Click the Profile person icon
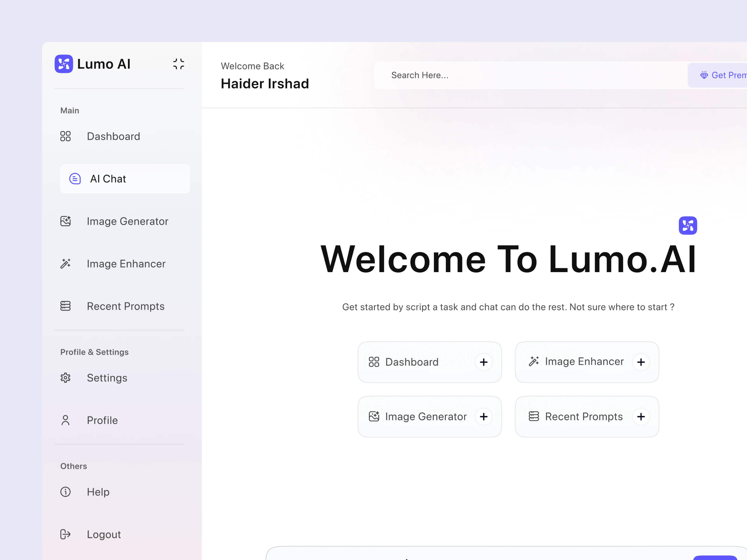 pyautogui.click(x=66, y=420)
